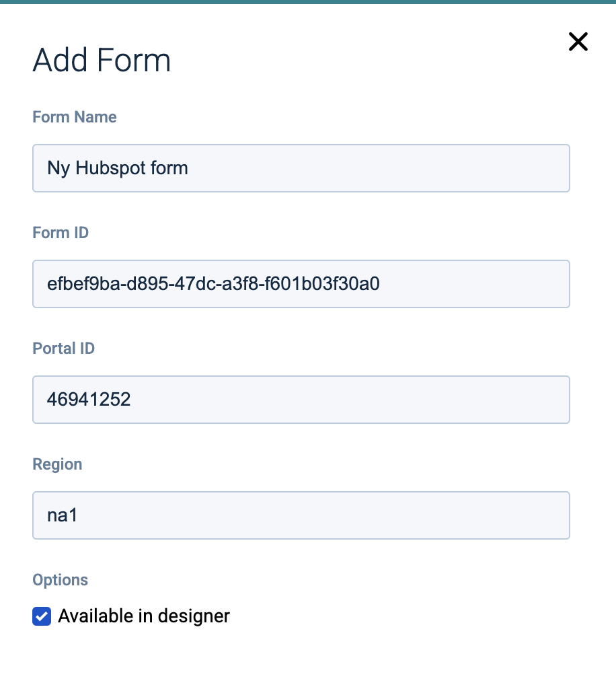This screenshot has width=616, height=693.
Task: Click the 46941252 portal number
Action: click(89, 400)
